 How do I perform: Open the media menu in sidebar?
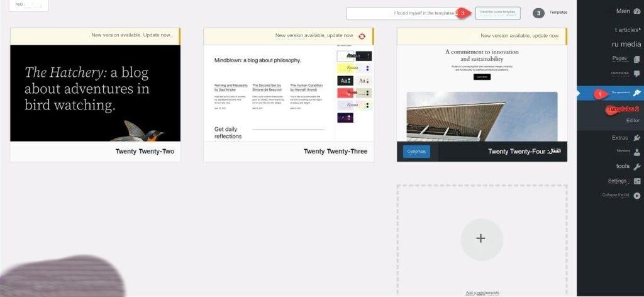click(x=627, y=44)
